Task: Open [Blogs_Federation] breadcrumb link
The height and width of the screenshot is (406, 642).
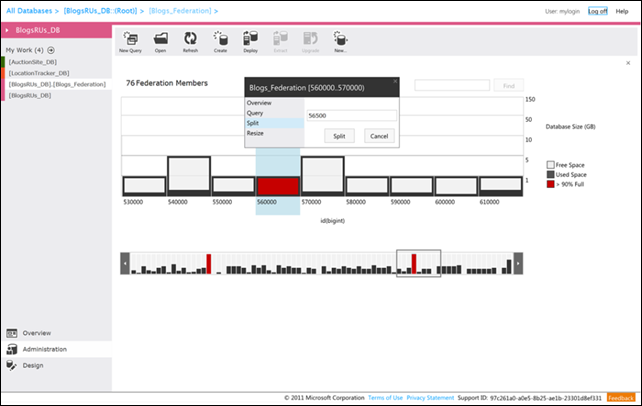Action: pyautogui.click(x=180, y=11)
